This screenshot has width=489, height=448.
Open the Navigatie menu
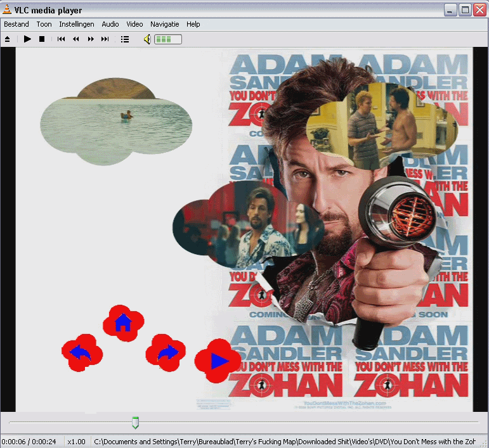click(x=165, y=24)
